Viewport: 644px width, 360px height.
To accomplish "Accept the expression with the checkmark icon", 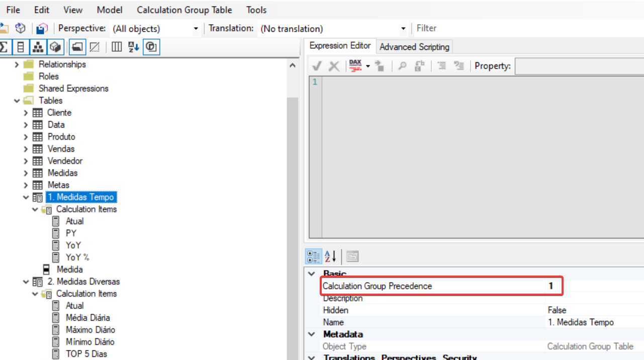I will [316, 66].
